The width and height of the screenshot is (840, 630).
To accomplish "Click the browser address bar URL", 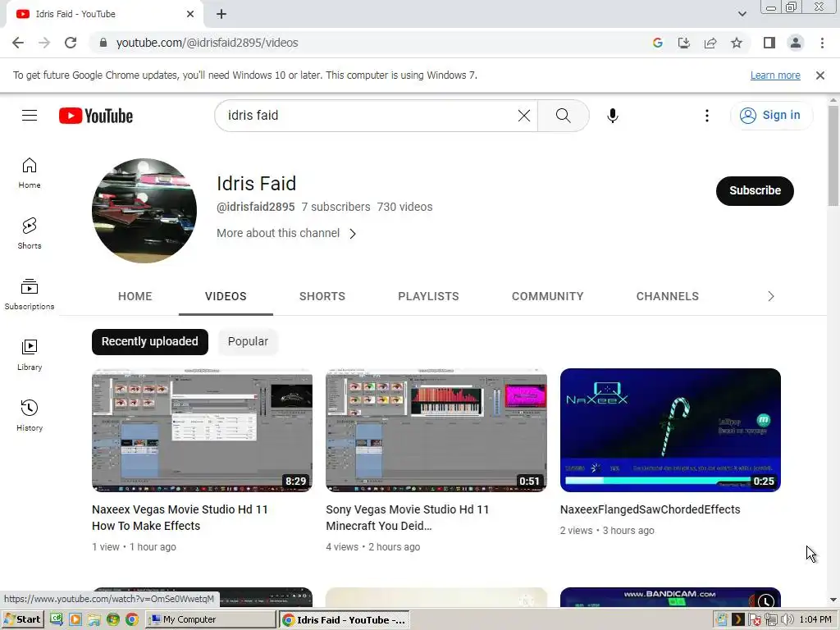I will (x=207, y=43).
